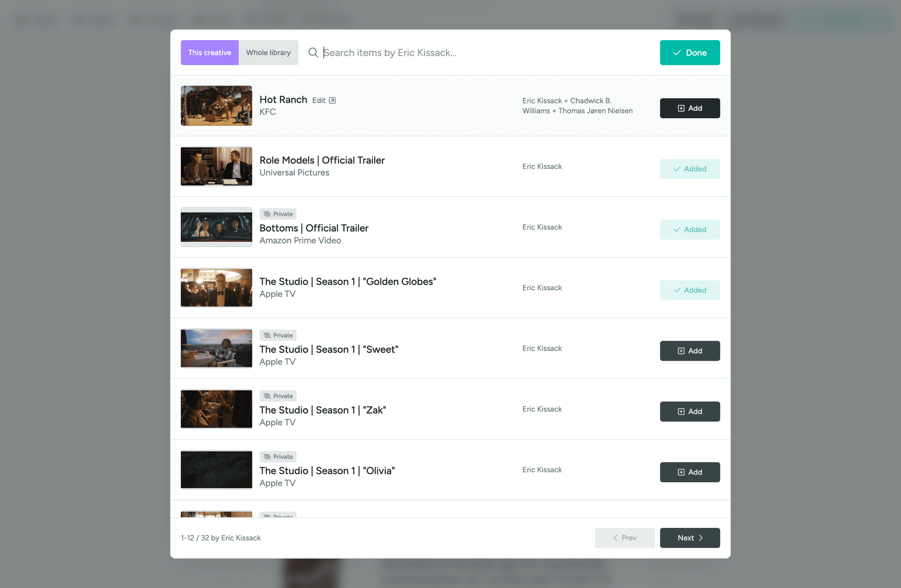
Task: Toggle Added state for Bottoms Official Trailer
Action: pos(690,230)
